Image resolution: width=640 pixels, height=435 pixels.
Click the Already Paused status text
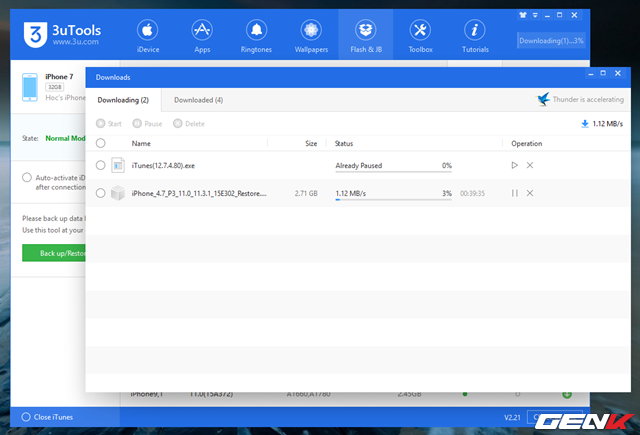click(359, 166)
